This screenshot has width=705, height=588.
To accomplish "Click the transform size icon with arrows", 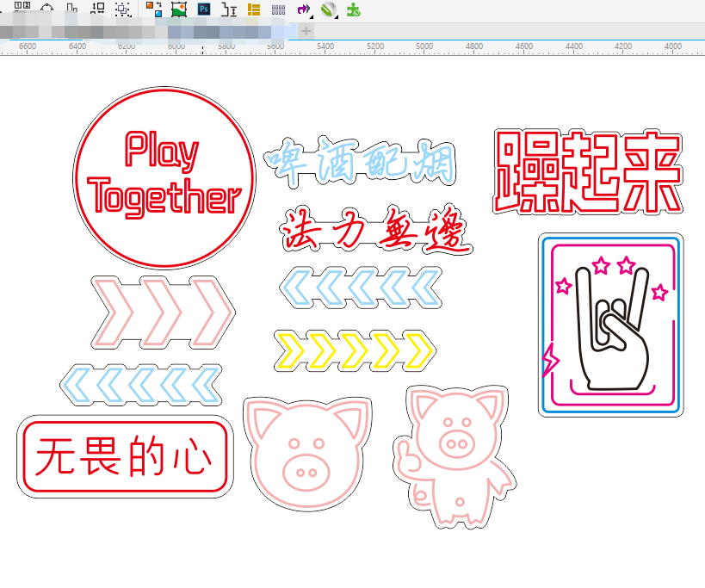I will point(97,8).
